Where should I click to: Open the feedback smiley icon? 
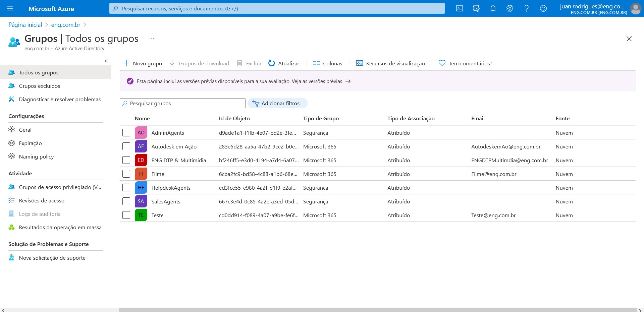tap(543, 8)
